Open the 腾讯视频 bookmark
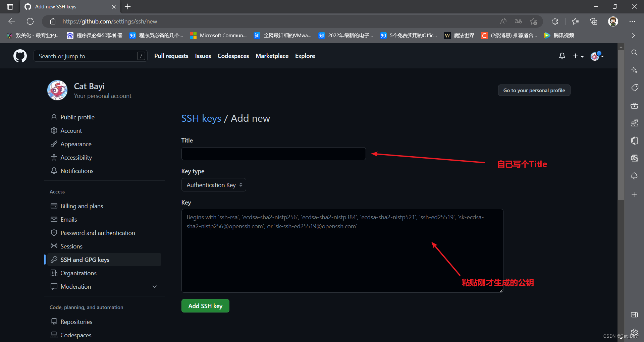Screen dimensions: 644x342 coord(559,35)
